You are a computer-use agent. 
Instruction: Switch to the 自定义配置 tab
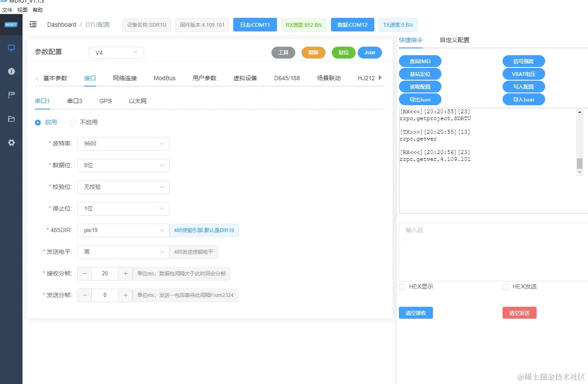point(455,40)
